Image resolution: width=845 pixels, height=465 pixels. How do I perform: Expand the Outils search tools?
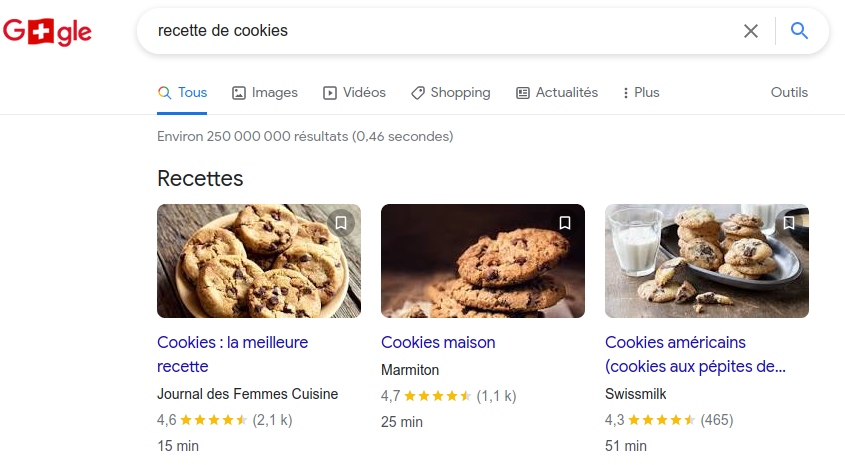point(789,93)
